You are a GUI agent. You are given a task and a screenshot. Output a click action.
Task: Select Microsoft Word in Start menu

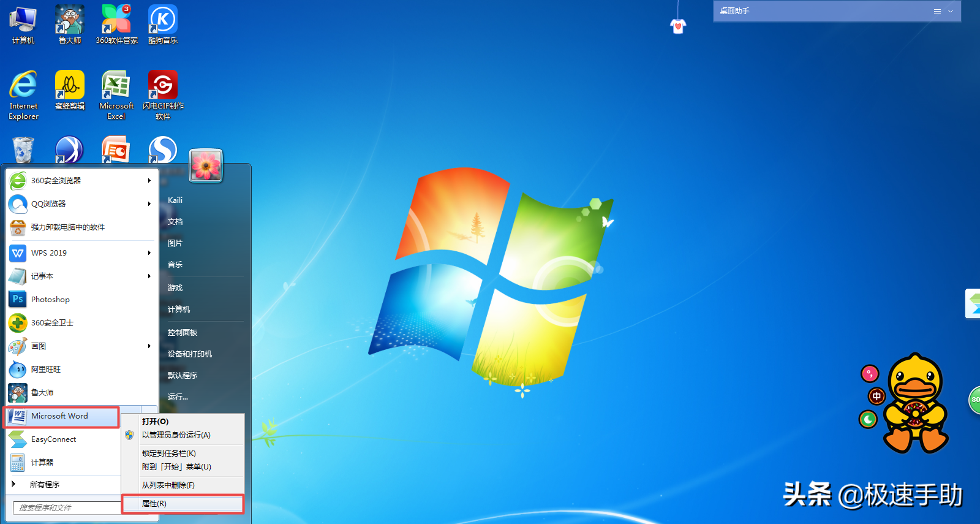coord(61,416)
